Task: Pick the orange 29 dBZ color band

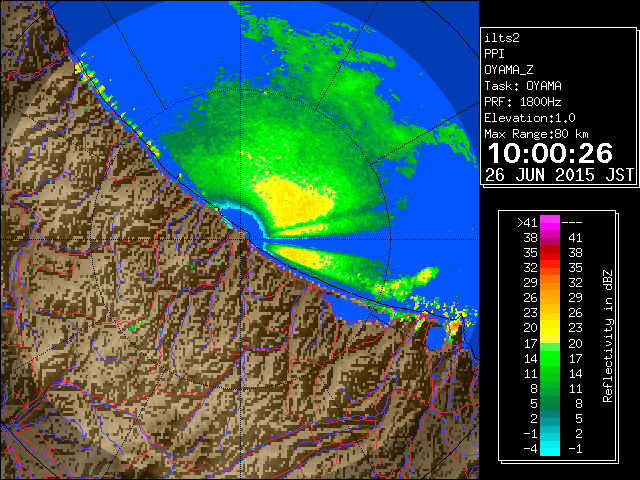Action: tap(550, 283)
